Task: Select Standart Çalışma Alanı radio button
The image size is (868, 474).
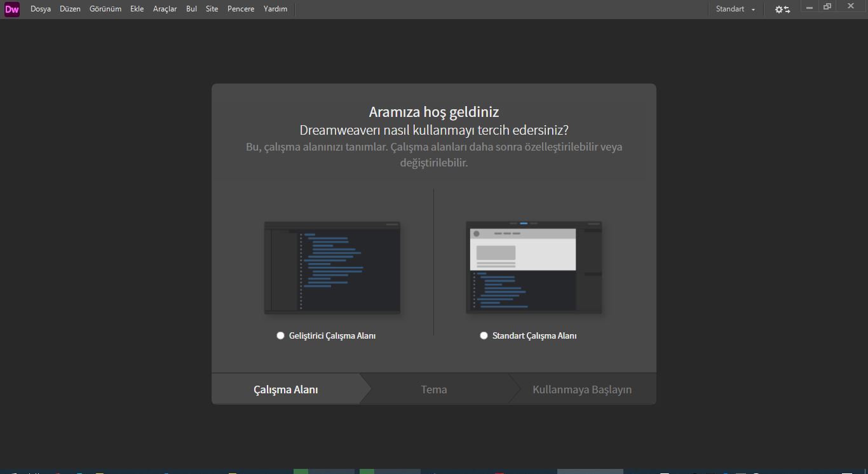Action: tap(484, 335)
